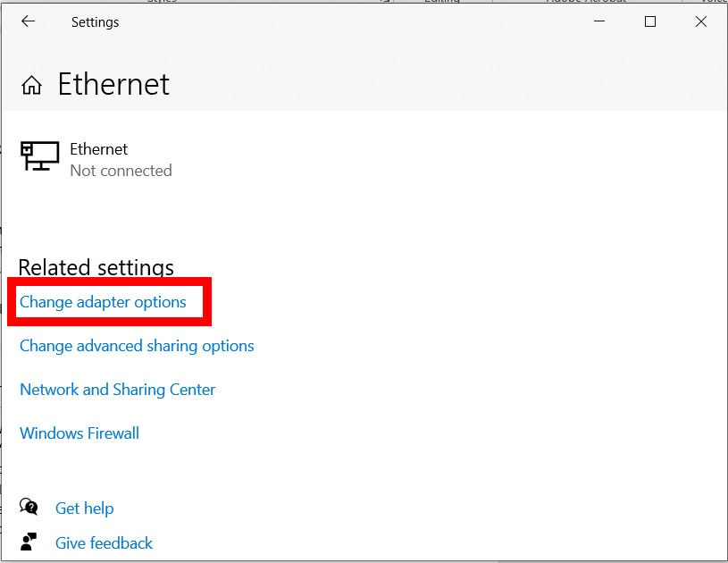Maximize the Settings window
This screenshot has height=563, width=728.
point(650,21)
